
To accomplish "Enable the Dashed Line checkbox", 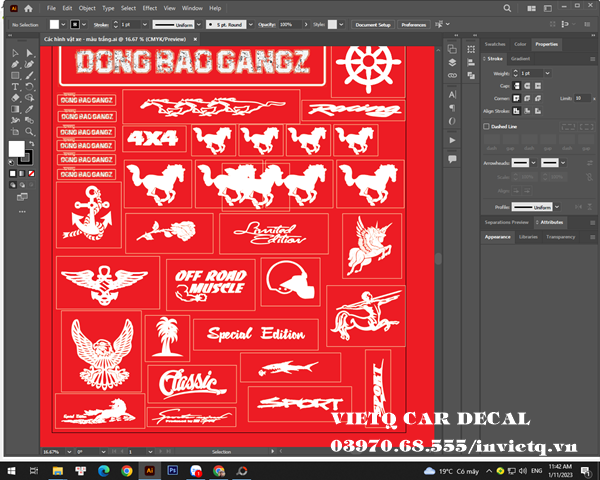I will click(487, 127).
